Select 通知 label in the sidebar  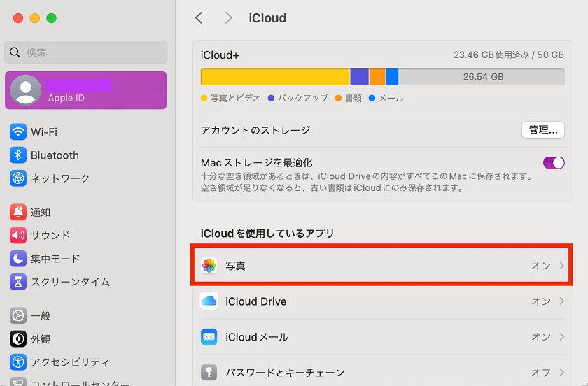click(41, 213)
